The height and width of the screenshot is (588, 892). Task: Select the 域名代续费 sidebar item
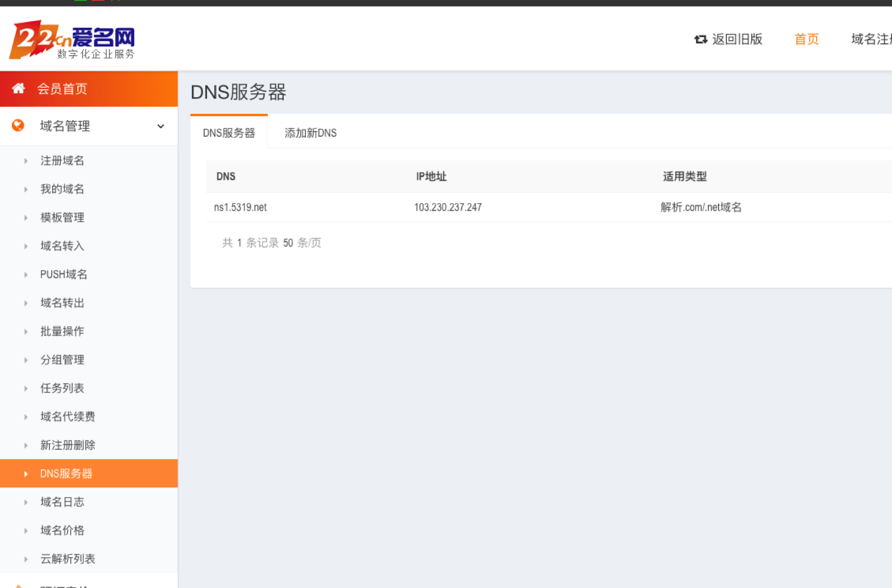[x=67, y=416]
